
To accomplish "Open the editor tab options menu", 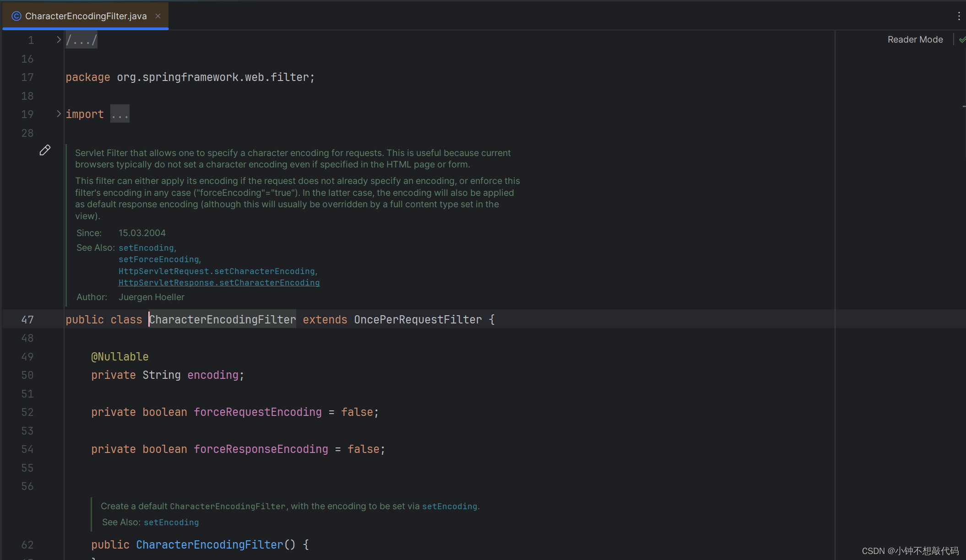I will tap(959, 16).
